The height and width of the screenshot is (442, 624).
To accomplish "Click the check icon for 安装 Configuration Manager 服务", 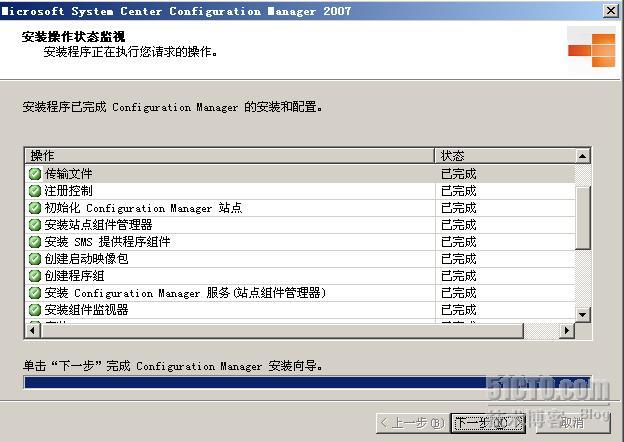I will pos(35,293).
